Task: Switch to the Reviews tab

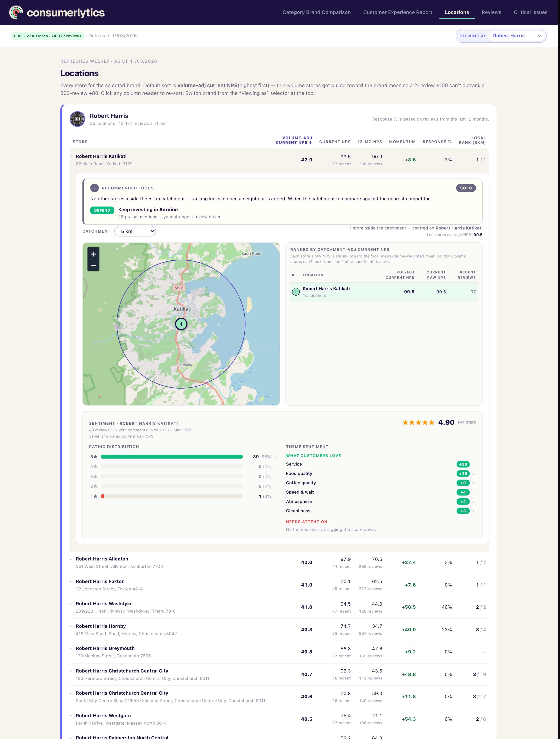Action: 491,12
